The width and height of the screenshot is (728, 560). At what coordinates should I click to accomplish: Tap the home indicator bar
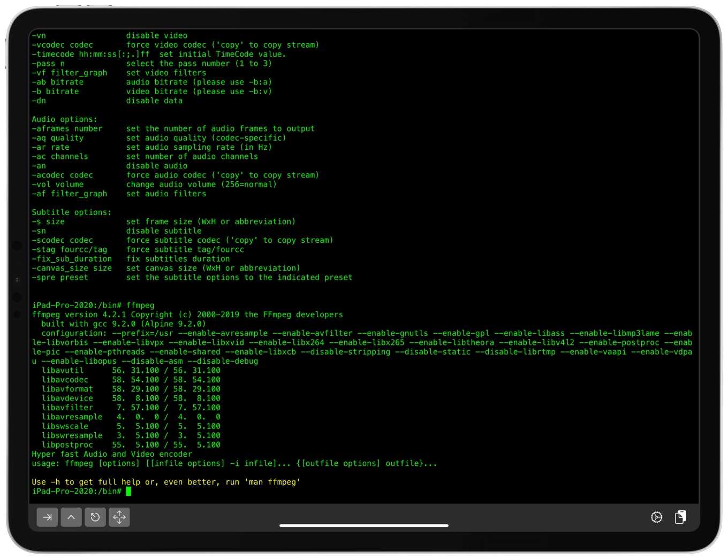pos(364,525)
